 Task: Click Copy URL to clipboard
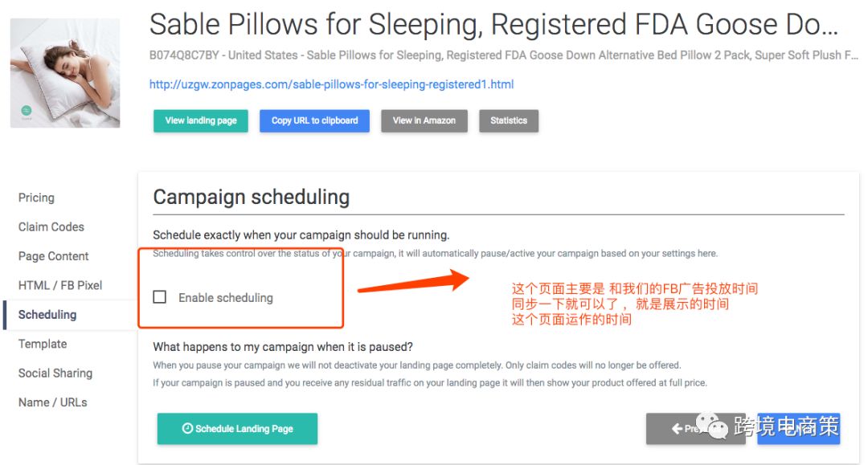pos(314,120)
